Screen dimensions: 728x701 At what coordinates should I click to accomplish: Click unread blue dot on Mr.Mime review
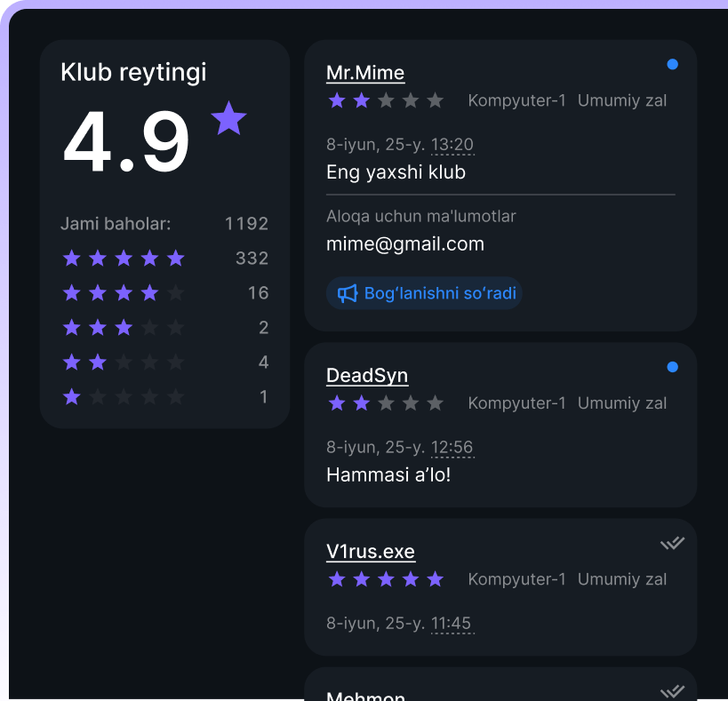tap(672, 65)
